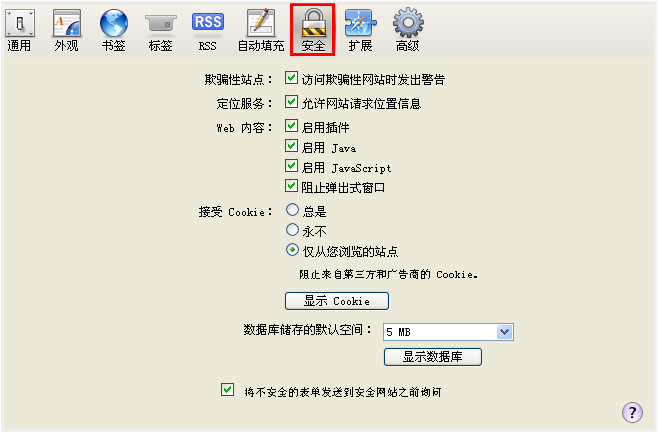Open the 扩展 (Extensions) puzzle icon
The image size is (659, 434).
(x=360, y=30)
